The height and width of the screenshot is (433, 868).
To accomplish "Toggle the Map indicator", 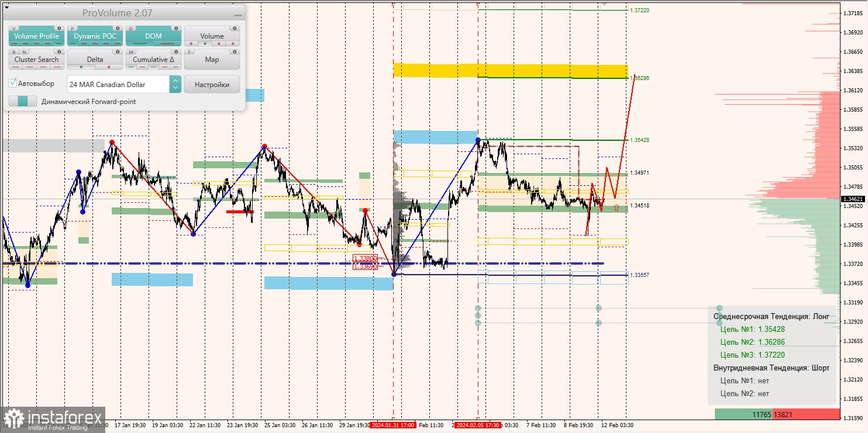I will [212, 60].
